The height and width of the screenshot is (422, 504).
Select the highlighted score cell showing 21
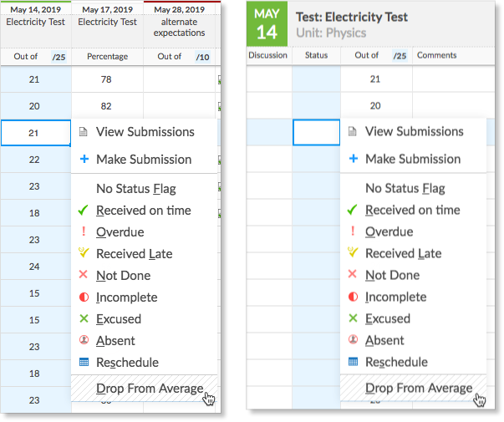(x=36, y=133)
